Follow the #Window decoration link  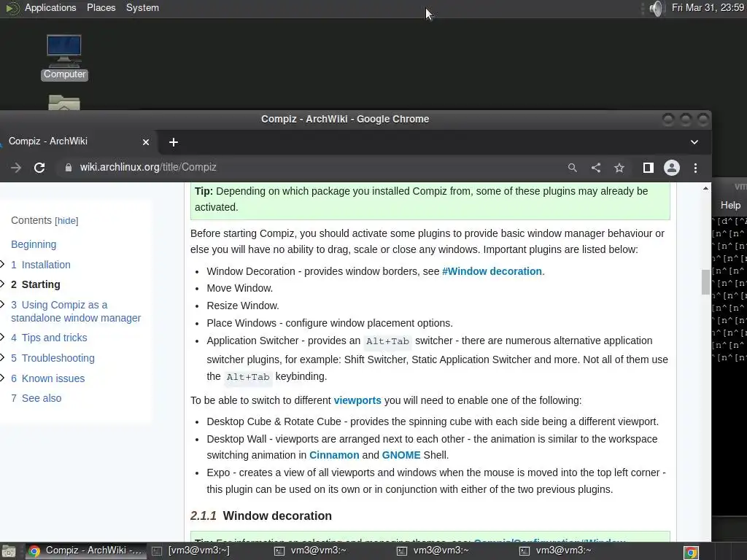pyautogui.click(x=492, y=271)
